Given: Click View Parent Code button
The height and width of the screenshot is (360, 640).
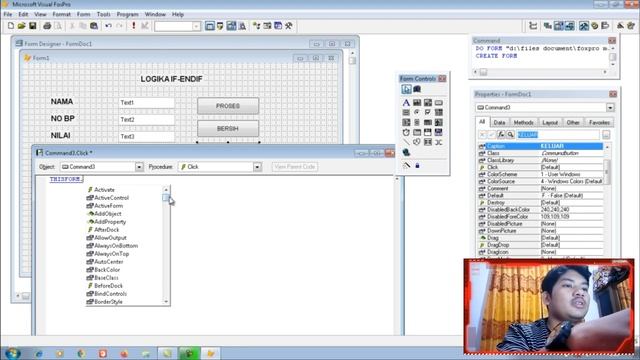Looking at the screenshot, I should coord(295,167).
